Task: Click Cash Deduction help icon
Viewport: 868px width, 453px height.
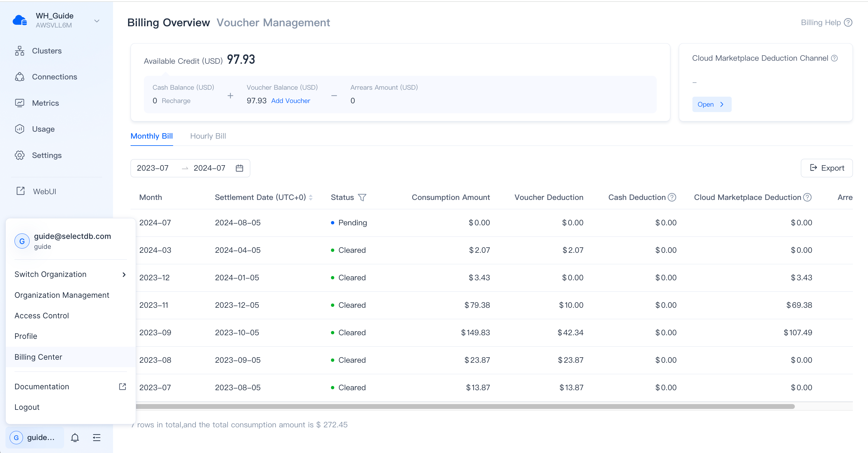Action: point(672,198)
